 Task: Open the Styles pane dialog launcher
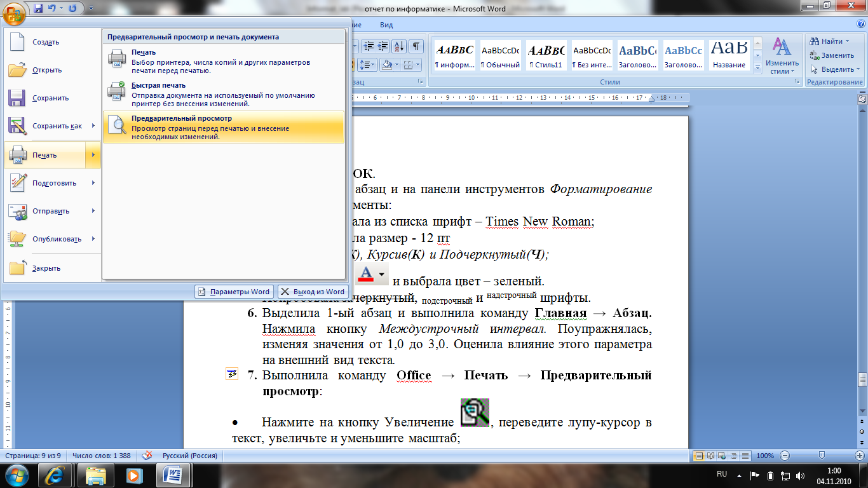797,83
